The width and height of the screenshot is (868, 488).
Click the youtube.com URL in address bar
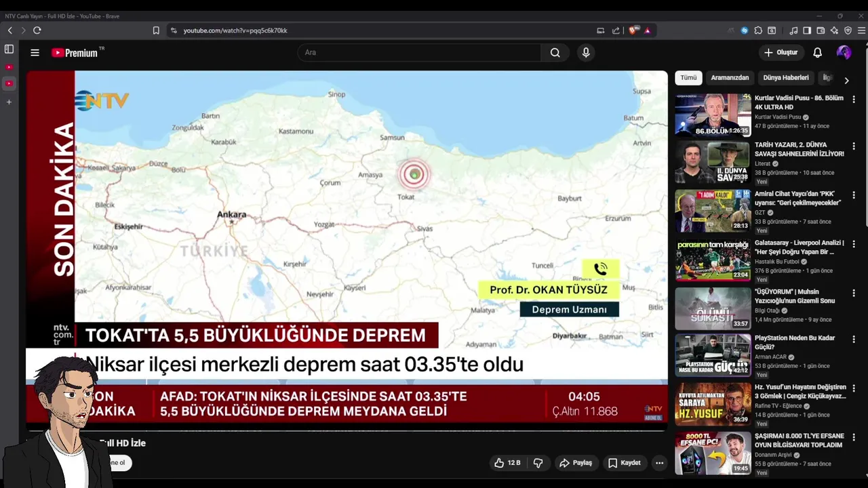[x=235, y=30]
